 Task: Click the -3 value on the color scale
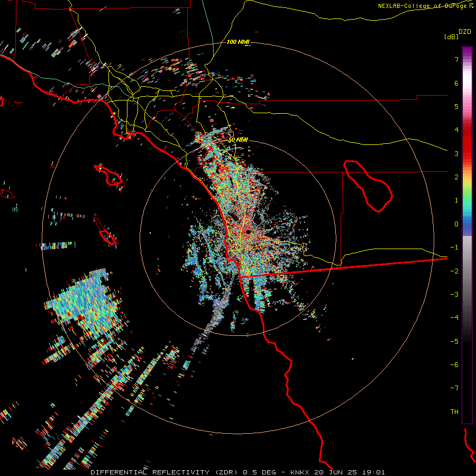coord(454,295)
